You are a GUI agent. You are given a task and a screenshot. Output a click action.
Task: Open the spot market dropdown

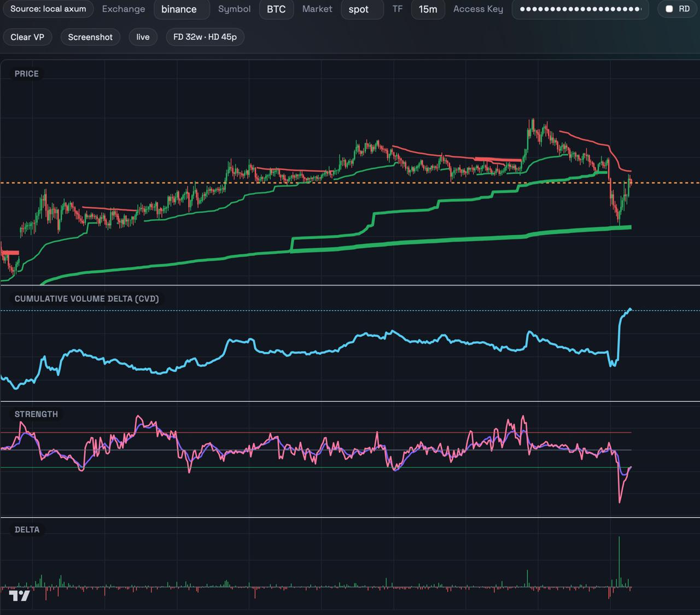[x=362, y=9]
